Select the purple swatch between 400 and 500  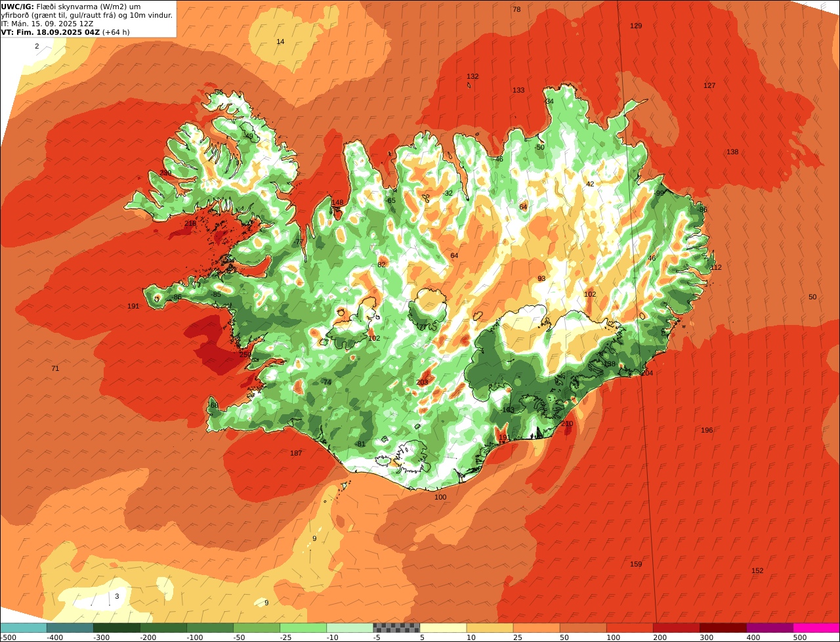pyautogui.click(x=770, y=628)
